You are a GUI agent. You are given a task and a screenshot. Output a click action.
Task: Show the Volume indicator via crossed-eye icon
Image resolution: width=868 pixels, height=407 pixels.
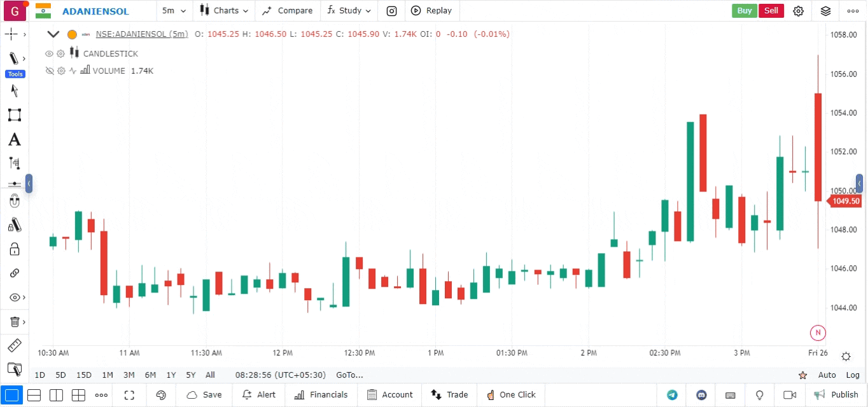tap(49, 71)
